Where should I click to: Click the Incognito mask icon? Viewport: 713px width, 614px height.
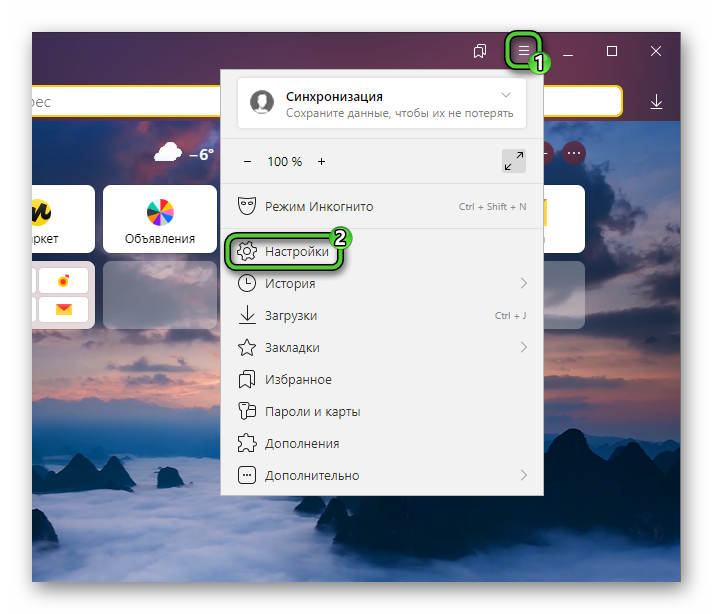pyautogui.click(x=247, y=206)
